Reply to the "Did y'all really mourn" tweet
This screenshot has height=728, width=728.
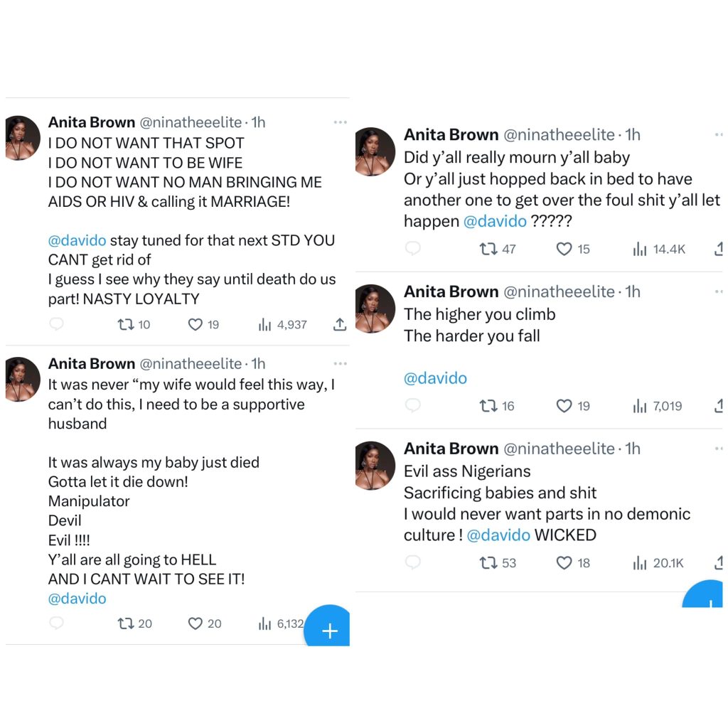(413, 249)
